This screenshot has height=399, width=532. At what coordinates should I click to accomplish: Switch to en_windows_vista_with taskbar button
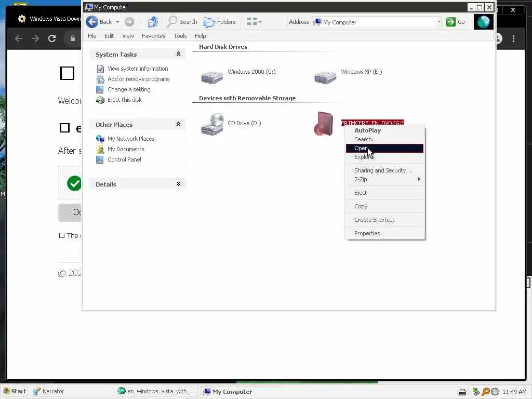coord(157,391)
